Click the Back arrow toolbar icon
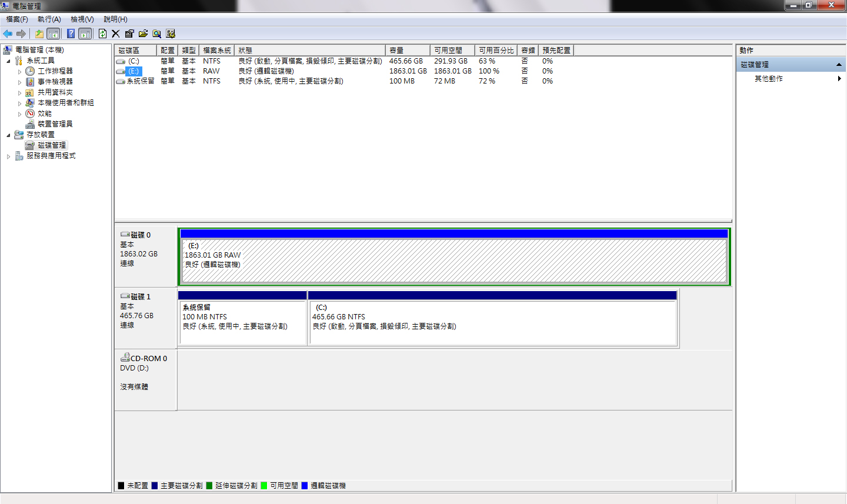847x504 pixels. click(x=8, y=34)
